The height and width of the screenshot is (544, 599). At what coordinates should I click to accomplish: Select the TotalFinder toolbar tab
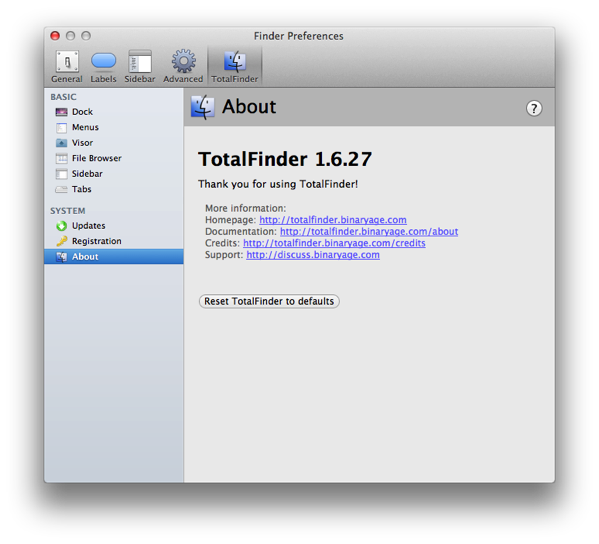point(235,66)
